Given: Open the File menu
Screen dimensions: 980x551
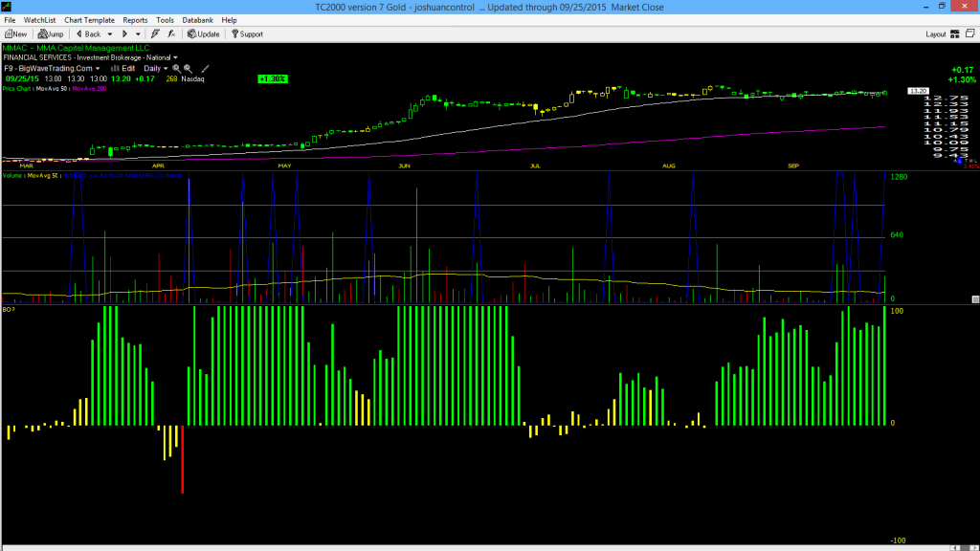Looking at the screenshot, I should (10, 20).
